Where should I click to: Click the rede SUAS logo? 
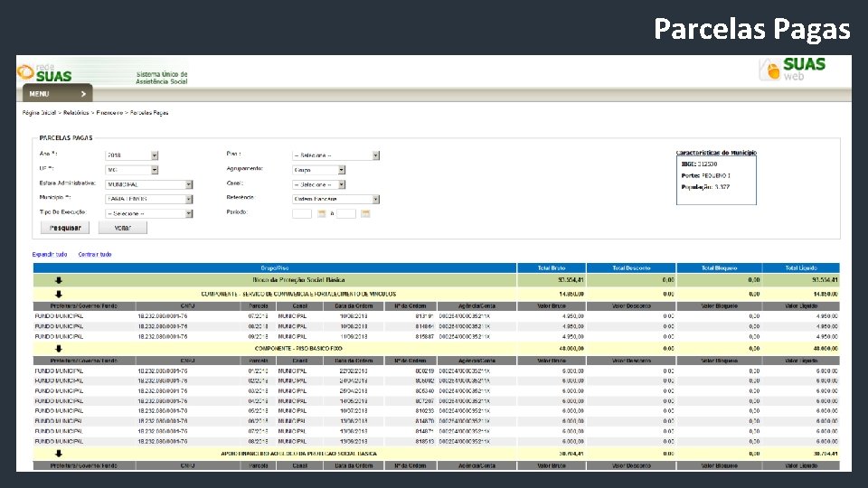45,72
